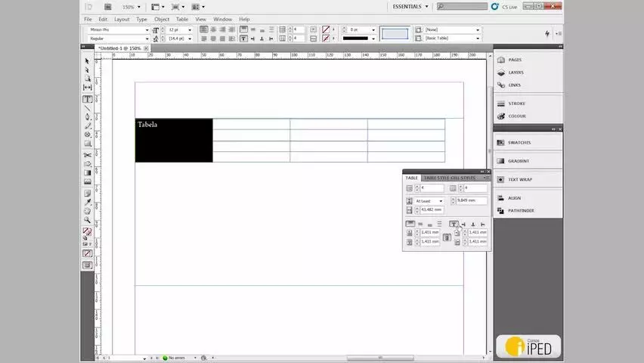This screenshot has height=363, width=644.
Task: Open the Minion Pro font family dropdown
Action: point(118,30)
